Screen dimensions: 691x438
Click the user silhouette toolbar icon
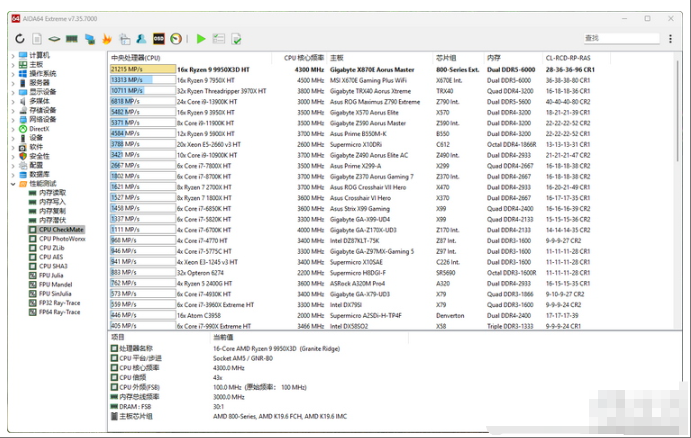pyautogui.click(x=141, y=39)
